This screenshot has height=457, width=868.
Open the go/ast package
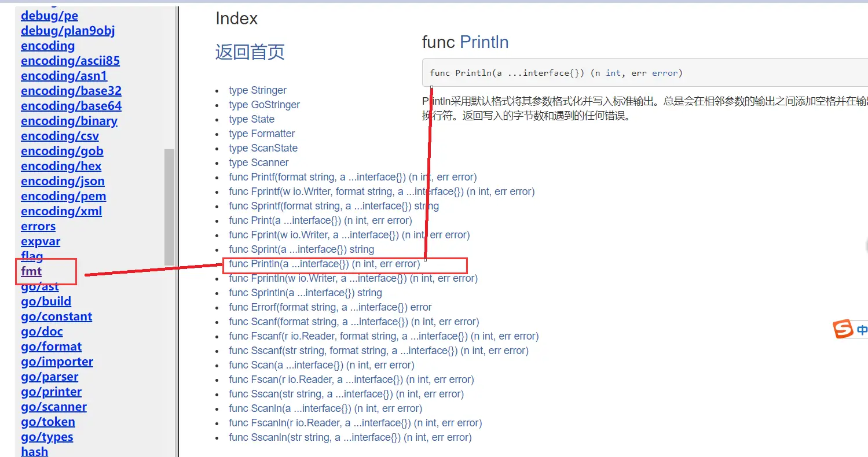pos(39,286)
